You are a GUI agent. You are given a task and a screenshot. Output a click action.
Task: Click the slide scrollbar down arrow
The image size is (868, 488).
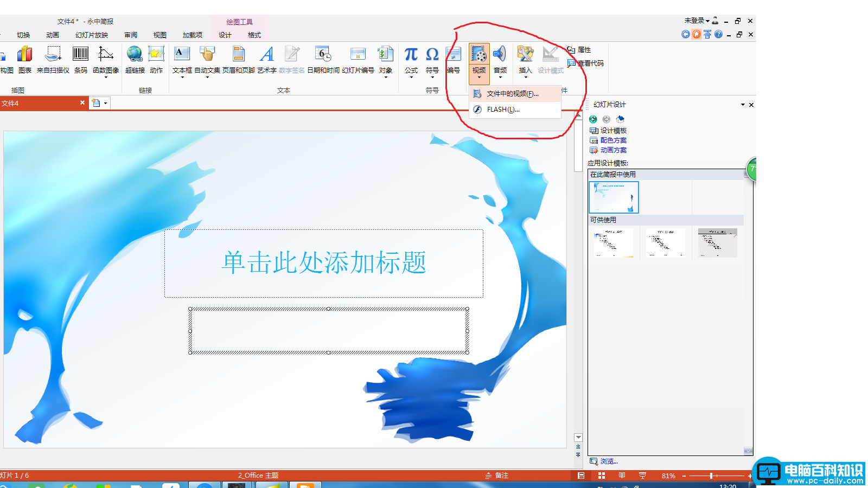[x=578, y=438]
